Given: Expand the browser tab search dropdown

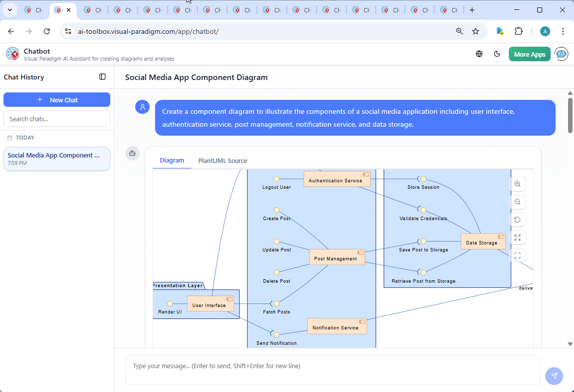Looking at the screenshot, I should (9, 10).
